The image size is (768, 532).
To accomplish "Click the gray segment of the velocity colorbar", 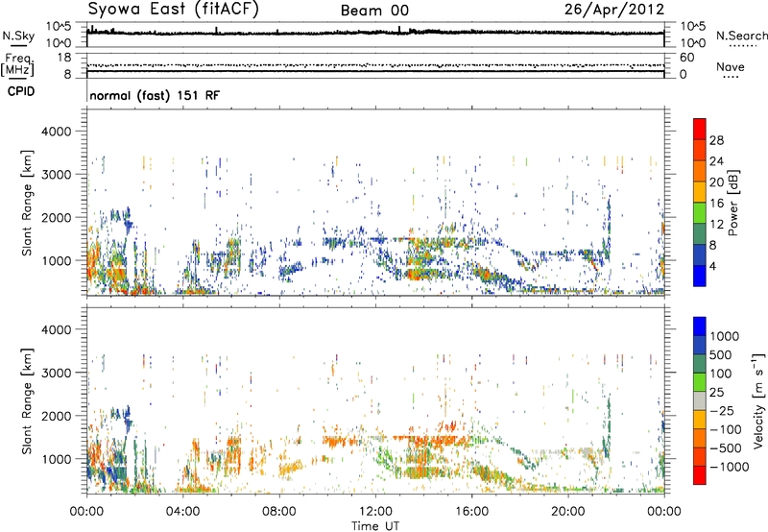I will 700,400.
